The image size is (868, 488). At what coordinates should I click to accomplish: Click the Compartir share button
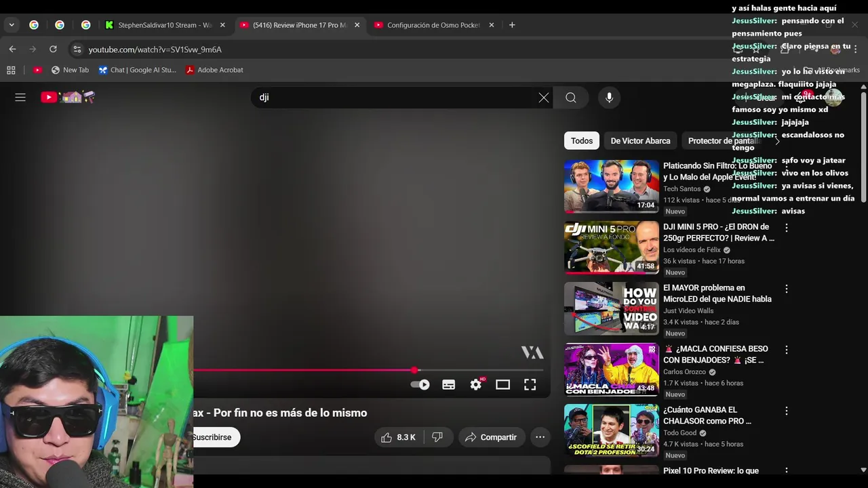491,437
